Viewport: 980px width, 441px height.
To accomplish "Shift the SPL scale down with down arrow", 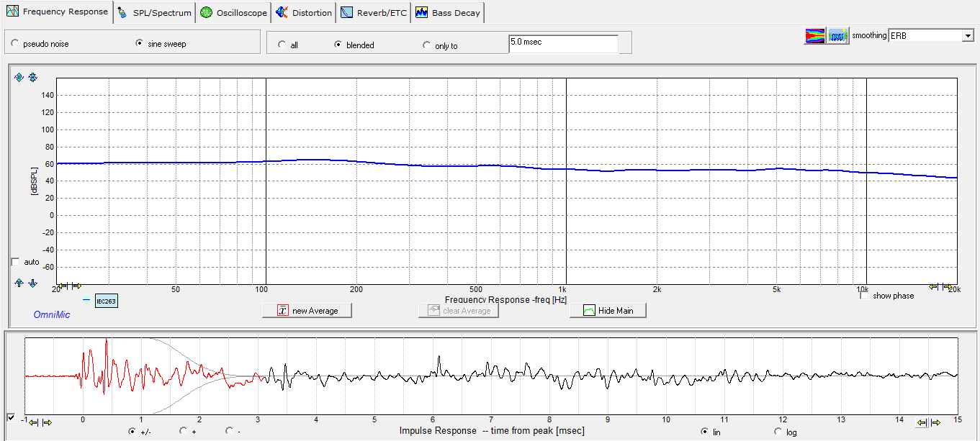I will (x=32, y=283).
